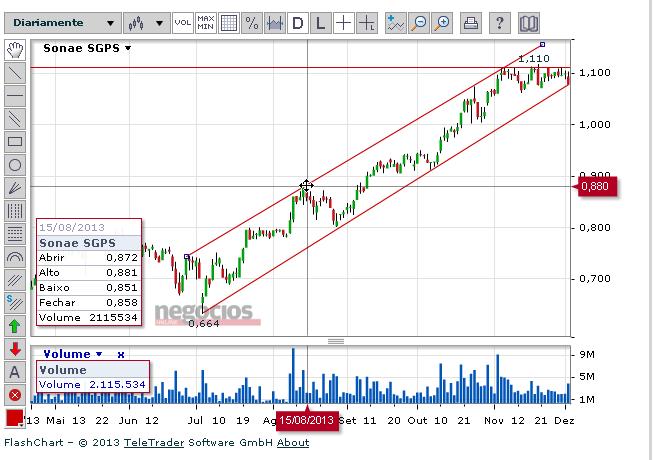
Task: Switch to percent scale view
Action: click(x=252, y=23)
